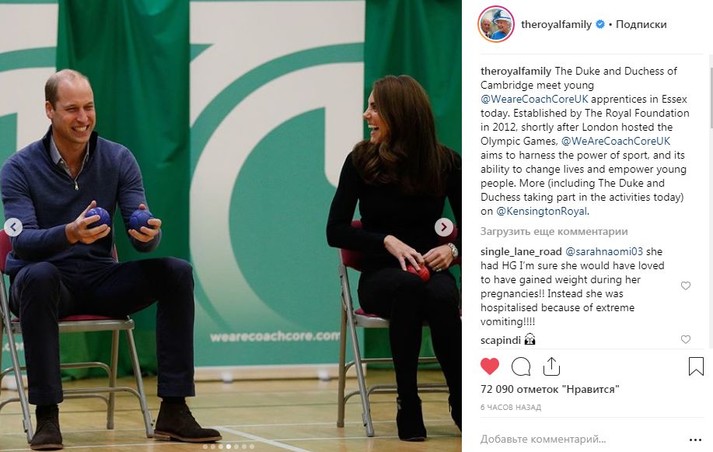
Task: Go to the next photo arrow
Action: pyautogui.click(x=444, y=227)
